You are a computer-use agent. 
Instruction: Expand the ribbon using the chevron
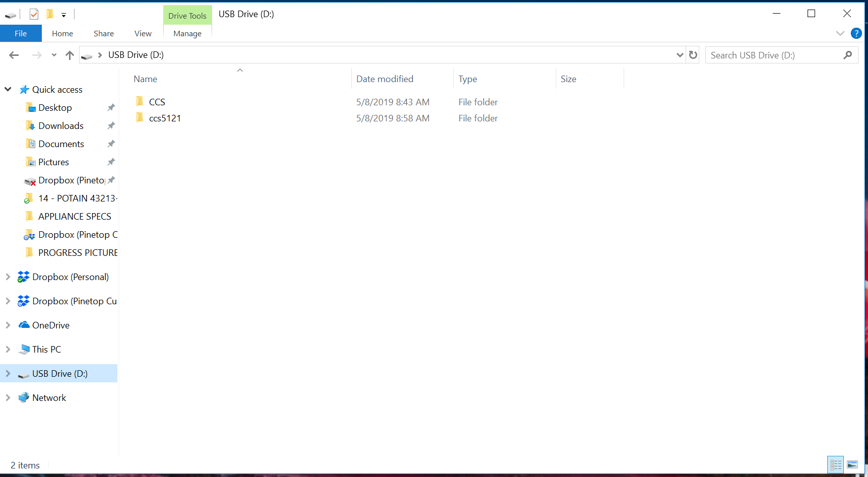click(840, 33)
